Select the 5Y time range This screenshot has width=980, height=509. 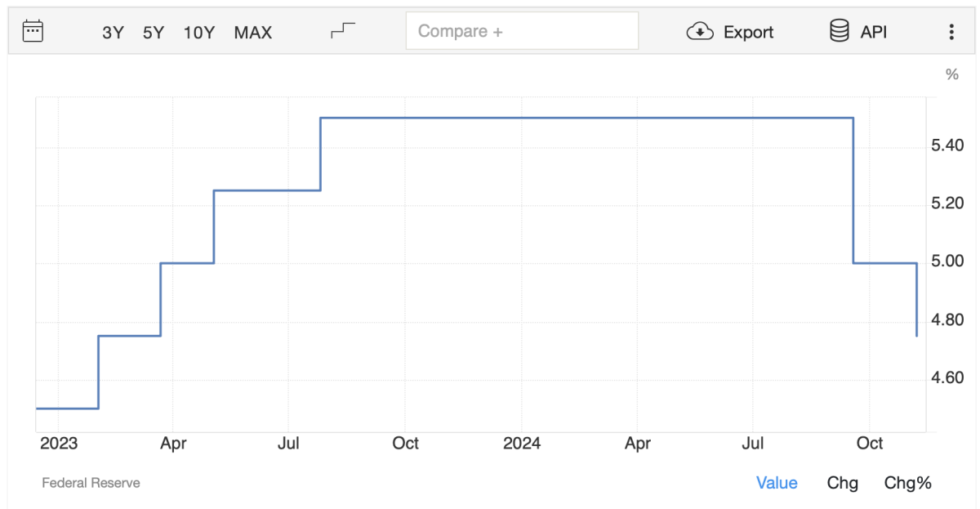pos(154,33)
